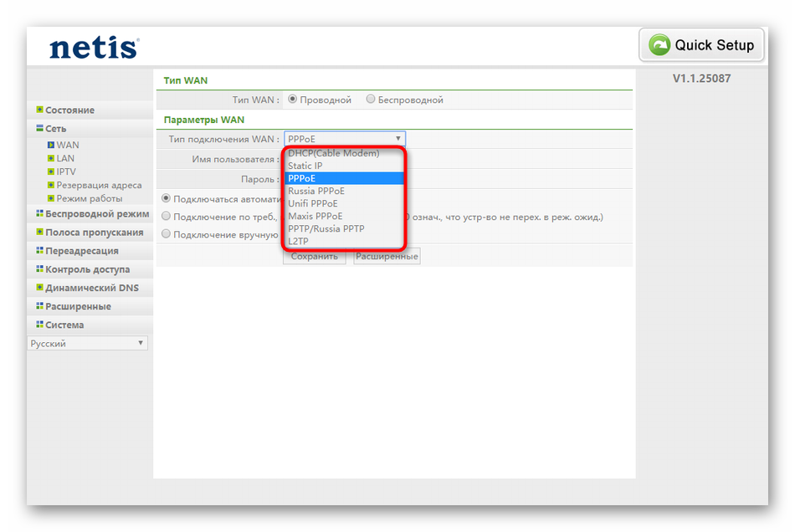Click the arrow icon beside WAN
The image size is (795, 532).
51,145
